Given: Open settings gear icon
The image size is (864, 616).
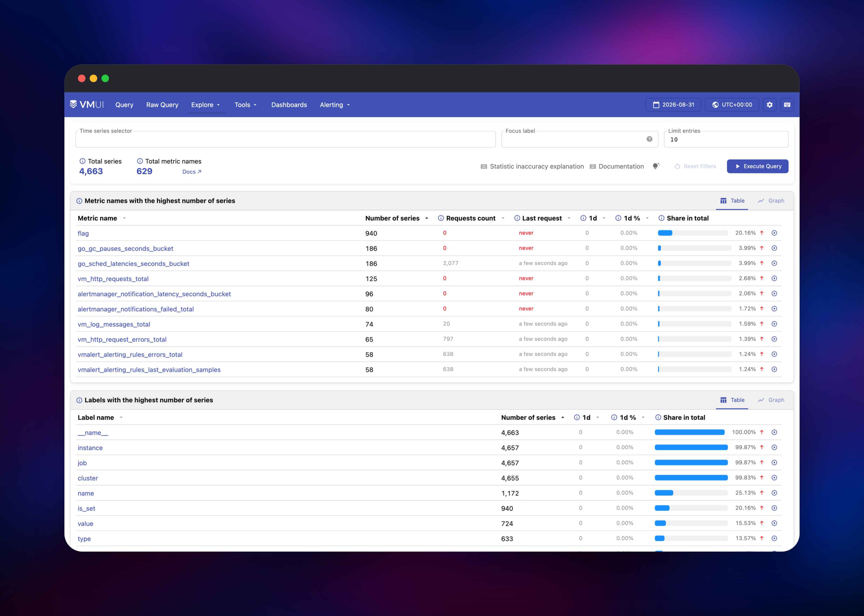Looking at the screenshot, I should 769,105.
